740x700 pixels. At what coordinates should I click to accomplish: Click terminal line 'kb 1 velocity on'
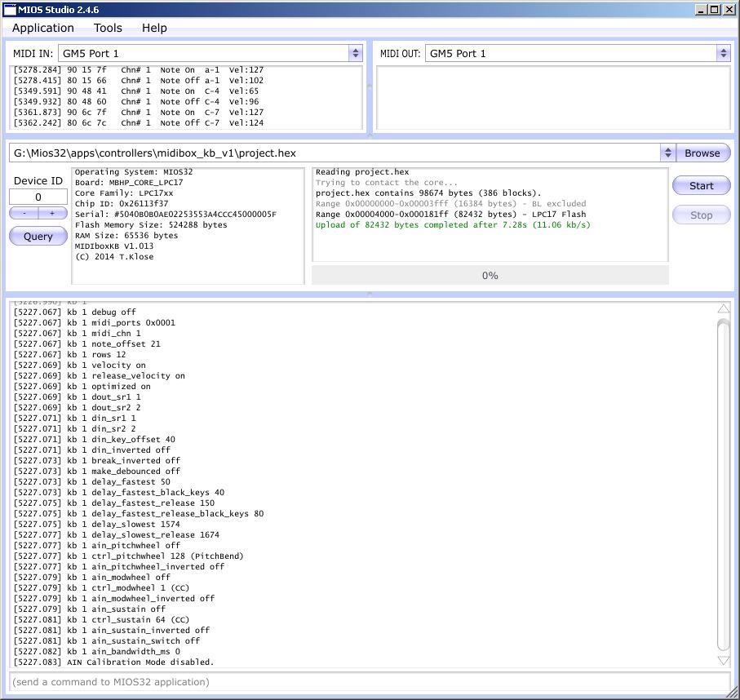click(x=79, y=366)
